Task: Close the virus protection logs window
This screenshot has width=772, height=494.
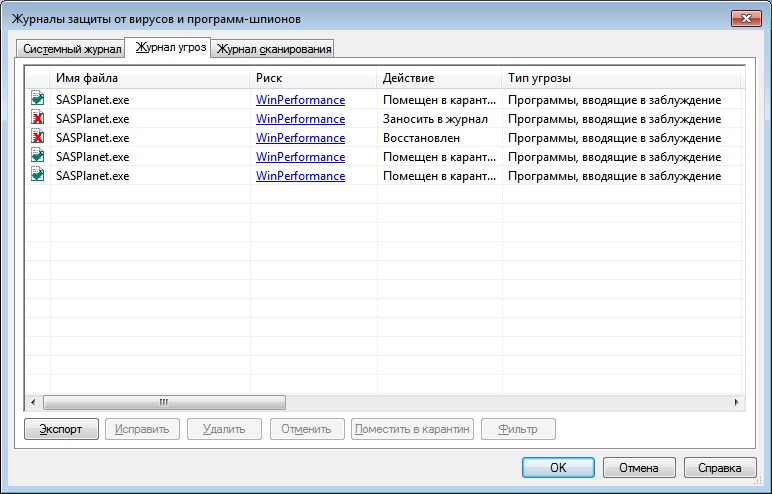Action: 743,19
